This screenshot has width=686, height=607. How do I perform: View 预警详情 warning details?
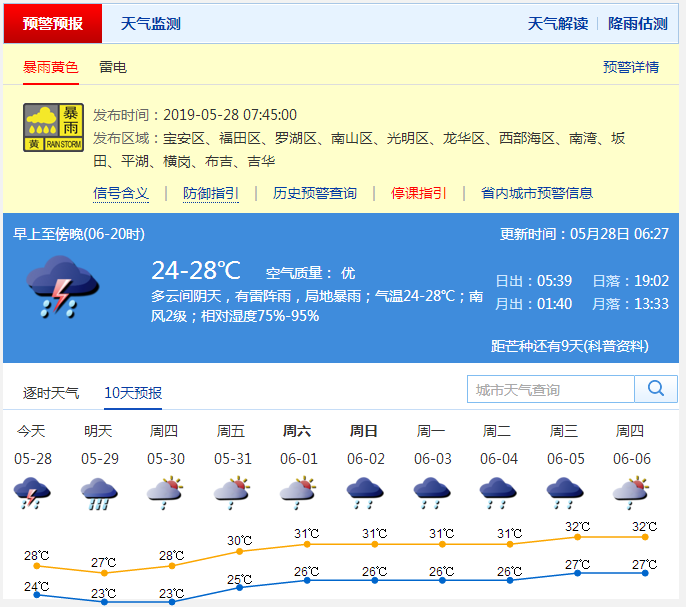[630, 67]
